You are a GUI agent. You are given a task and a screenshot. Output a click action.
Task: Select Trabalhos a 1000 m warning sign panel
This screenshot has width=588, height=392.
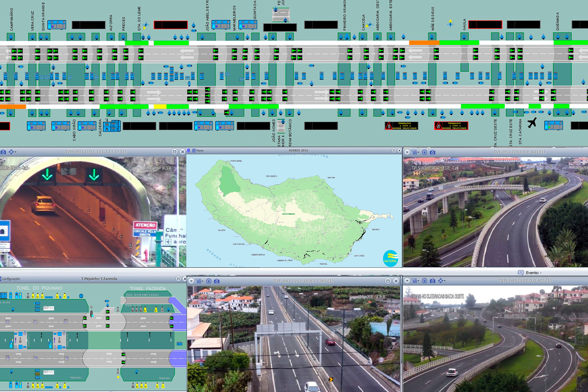pos(401,125)
